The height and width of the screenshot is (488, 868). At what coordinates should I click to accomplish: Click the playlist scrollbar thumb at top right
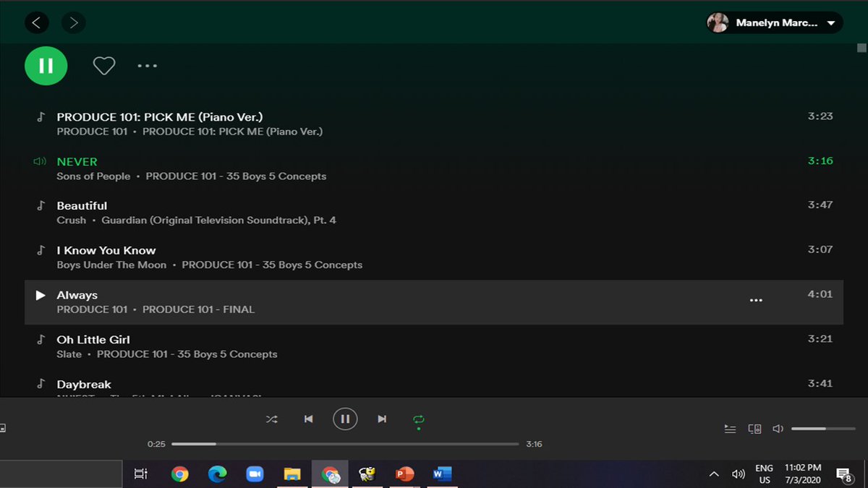click(x=861, y=48)
